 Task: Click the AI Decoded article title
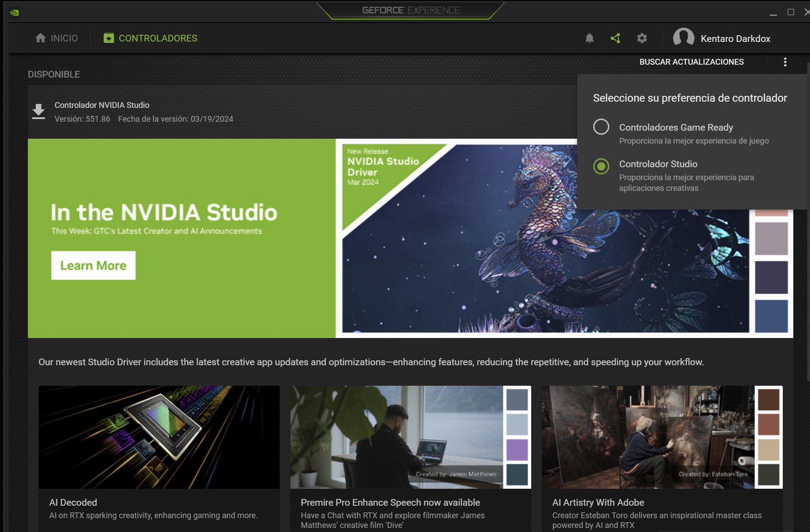point(73,503)
